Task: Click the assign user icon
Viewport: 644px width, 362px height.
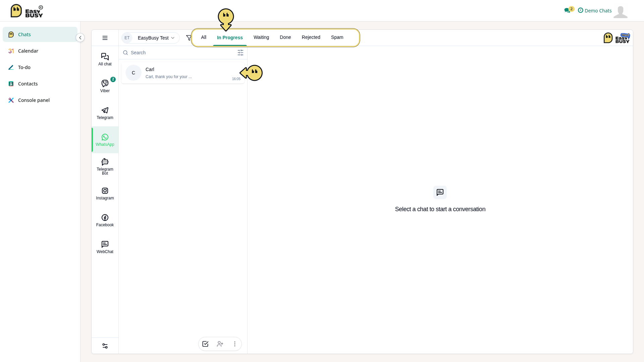Action: point(220,344)
